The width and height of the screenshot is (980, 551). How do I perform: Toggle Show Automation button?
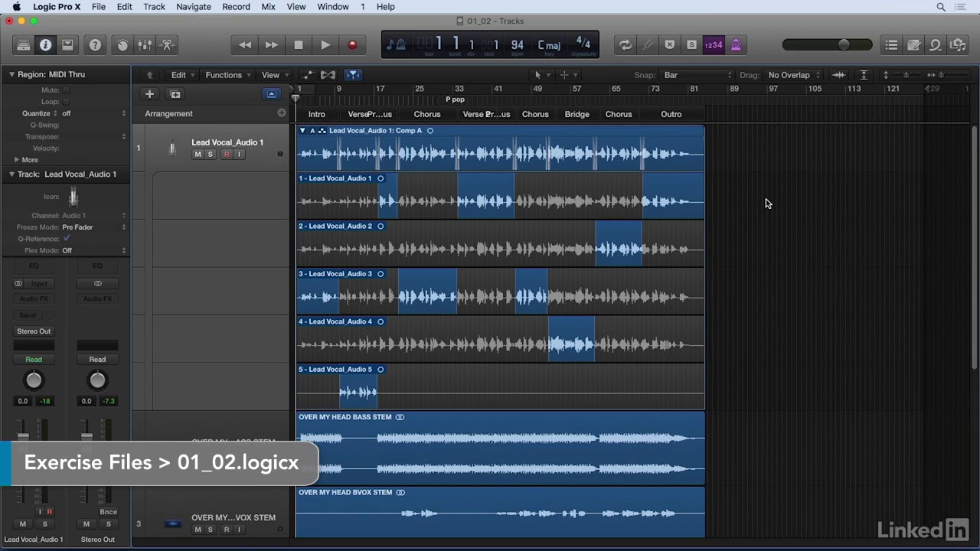pyautogui.click(x=306, y=75)
